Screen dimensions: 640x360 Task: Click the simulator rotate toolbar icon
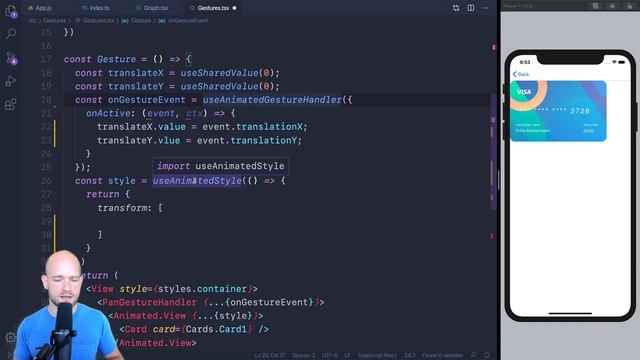[x=629, y=6]
